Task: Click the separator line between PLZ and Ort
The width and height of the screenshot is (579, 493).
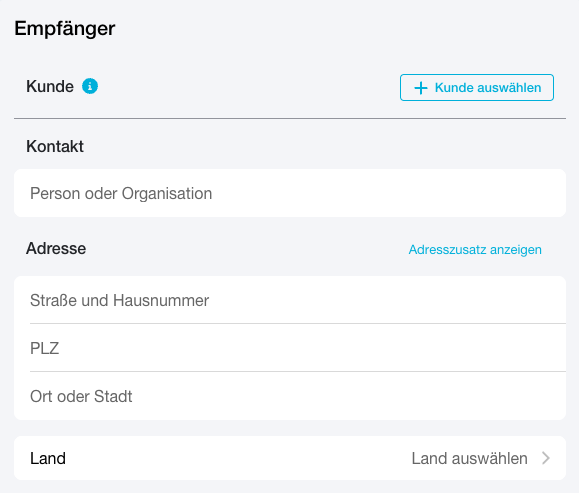Action: pyautogui.click(x=298, y=372)
